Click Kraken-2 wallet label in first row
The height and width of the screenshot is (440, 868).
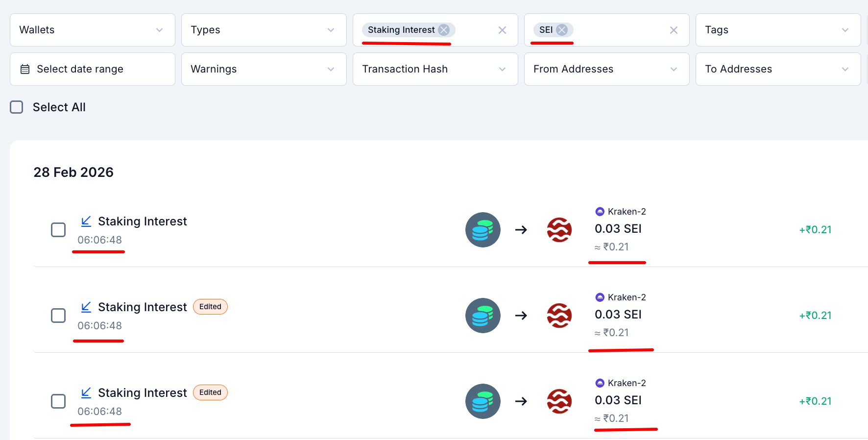[627, 212]
